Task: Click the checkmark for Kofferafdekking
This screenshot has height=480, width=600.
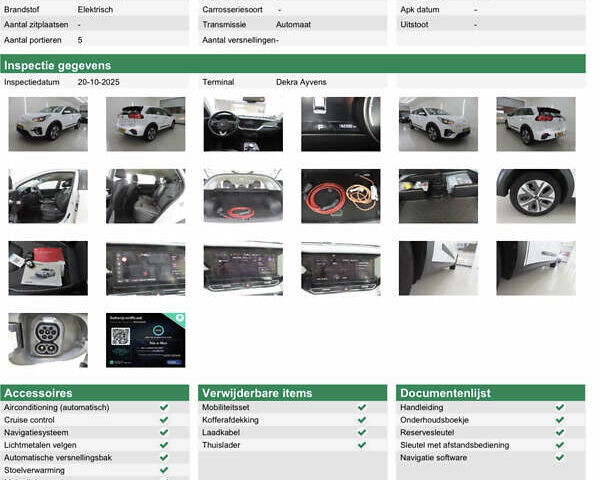Action: point(362,420)
